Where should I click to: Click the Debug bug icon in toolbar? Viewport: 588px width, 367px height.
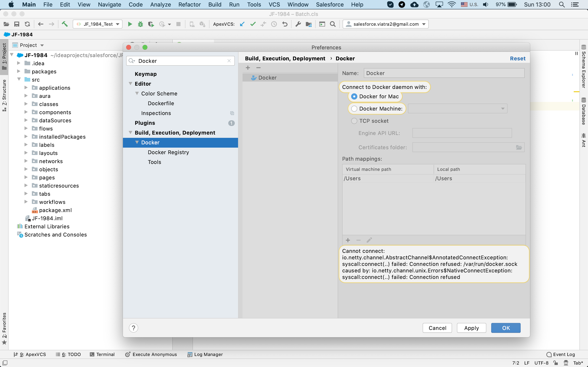tap(140, 24)
